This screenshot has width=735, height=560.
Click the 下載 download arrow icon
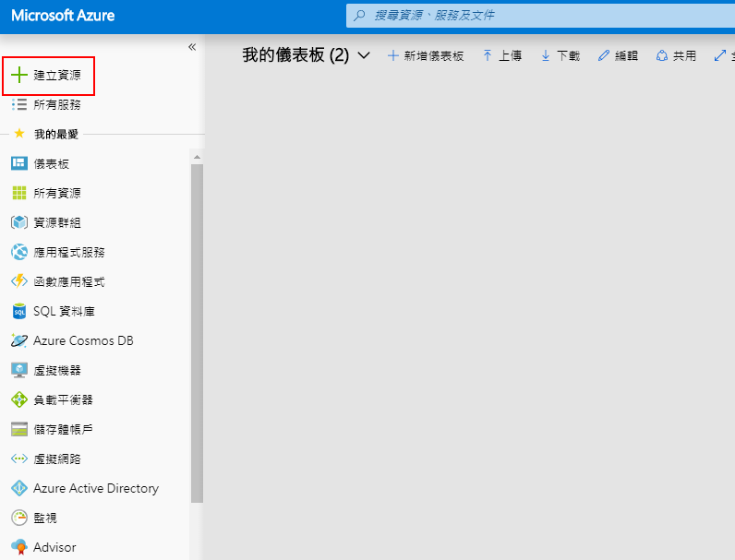coord(546,55)
